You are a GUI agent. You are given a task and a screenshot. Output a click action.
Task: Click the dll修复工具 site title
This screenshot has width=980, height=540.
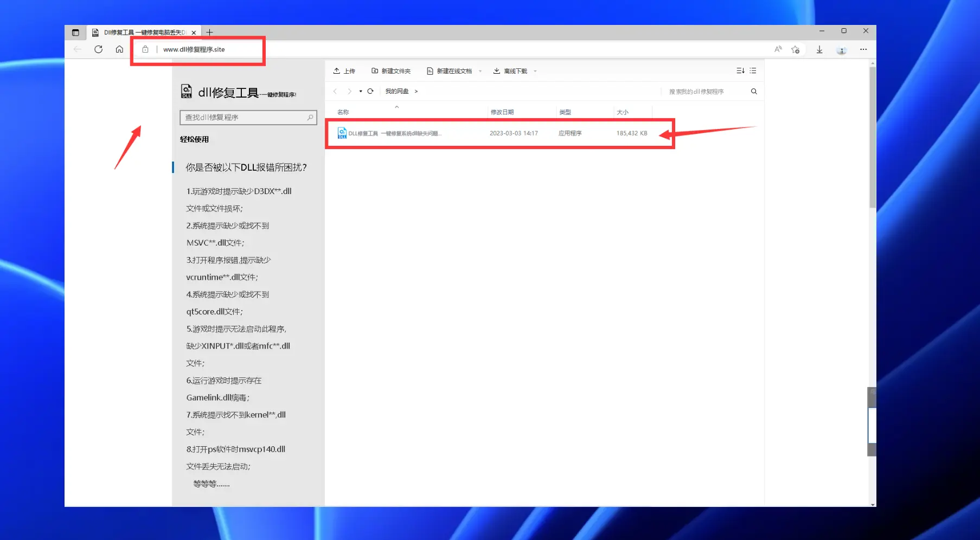pyautogui.click(x=228, y=93)
